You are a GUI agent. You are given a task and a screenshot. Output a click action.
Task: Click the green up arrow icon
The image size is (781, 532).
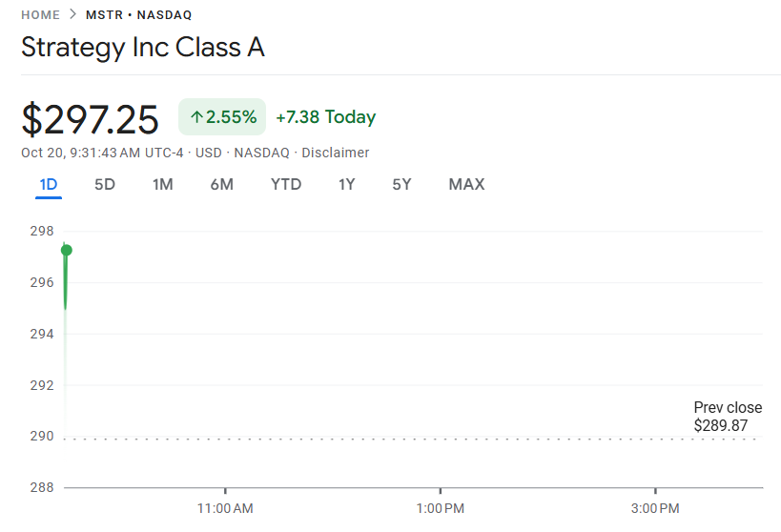click(196, 117)
